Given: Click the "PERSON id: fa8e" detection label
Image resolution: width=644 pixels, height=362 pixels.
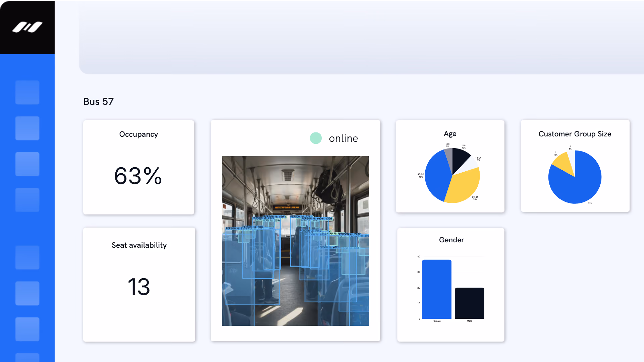Looking at the screenshot, I should click(x=253, y=227).
